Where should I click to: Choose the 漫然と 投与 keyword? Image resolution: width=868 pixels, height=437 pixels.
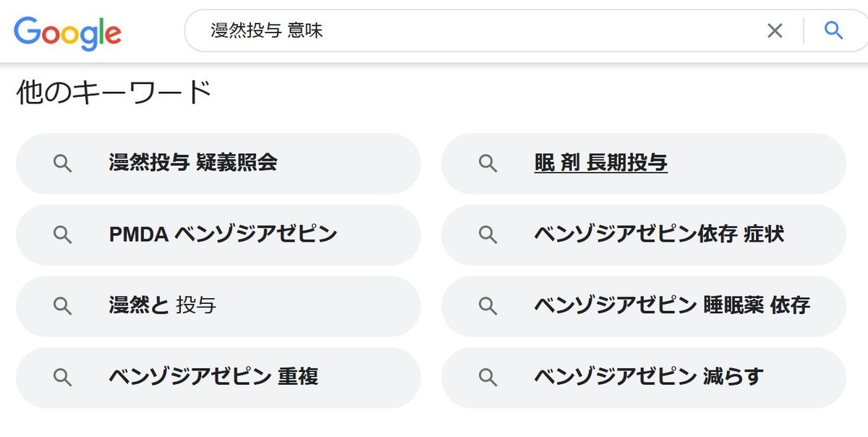click(218, 306)
